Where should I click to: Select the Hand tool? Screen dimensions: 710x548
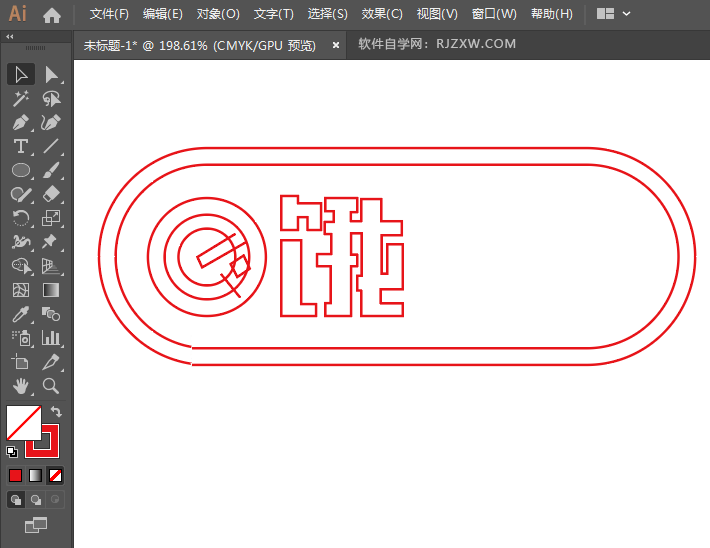coord(21,386)
